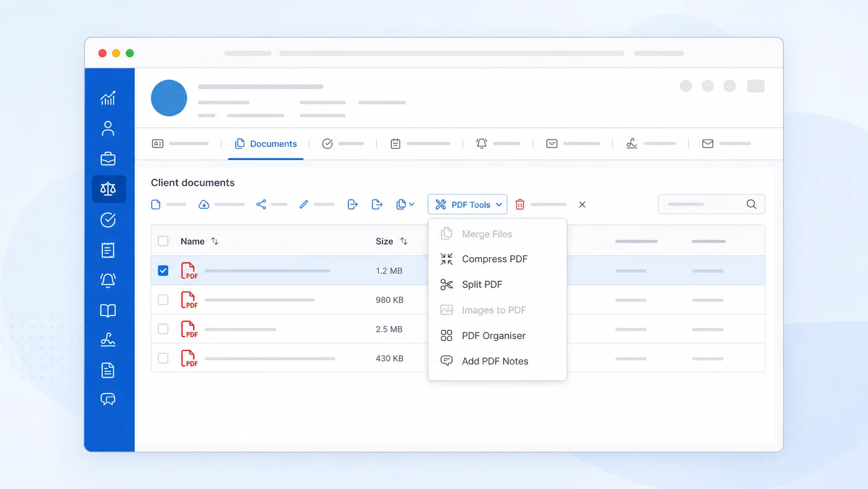This screenshot has width=868, height=489.
Task: Select Add PDF Notes menu entry
Action: pos(497,361)
